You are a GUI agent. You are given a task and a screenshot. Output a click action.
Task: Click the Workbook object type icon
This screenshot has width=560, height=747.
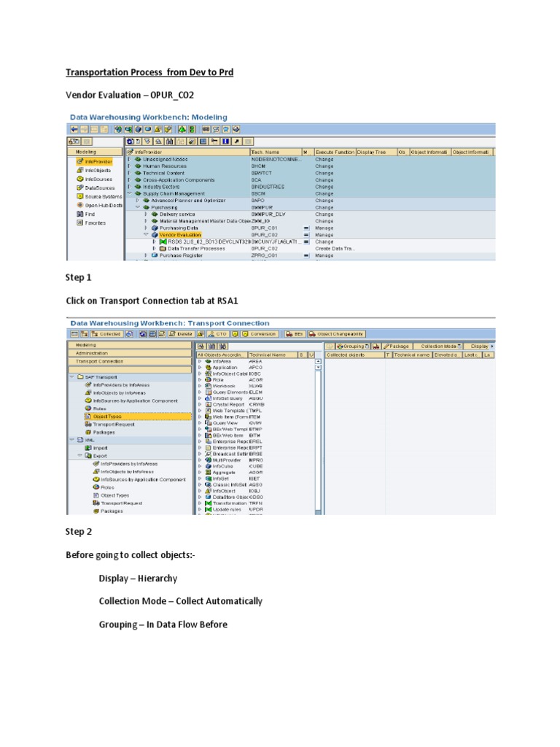click(x=208, y=387)
